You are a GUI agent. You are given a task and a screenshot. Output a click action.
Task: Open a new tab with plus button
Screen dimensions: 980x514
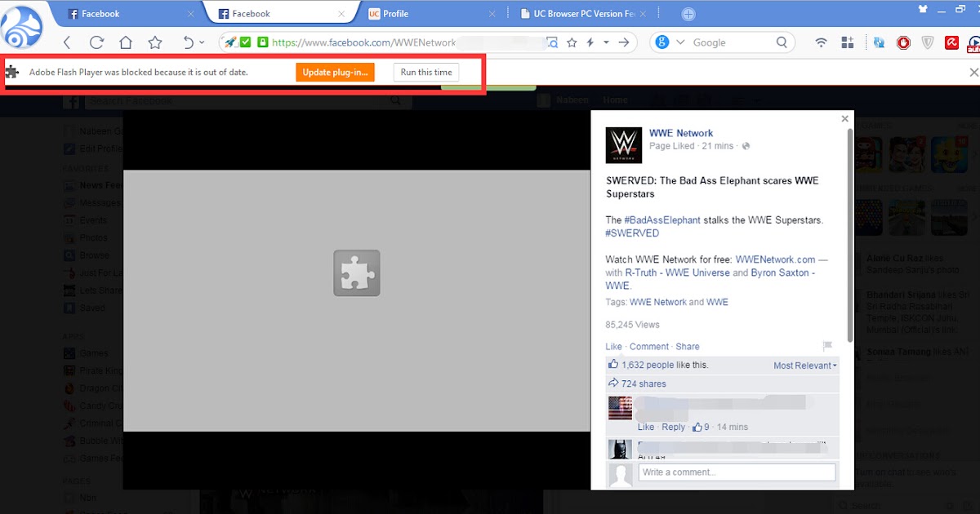coord(688,14)
